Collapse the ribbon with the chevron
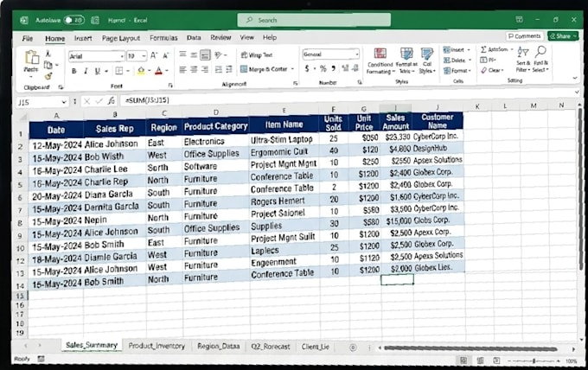The width and height of the screenshot is (588, 370). (x=575, y=78)
